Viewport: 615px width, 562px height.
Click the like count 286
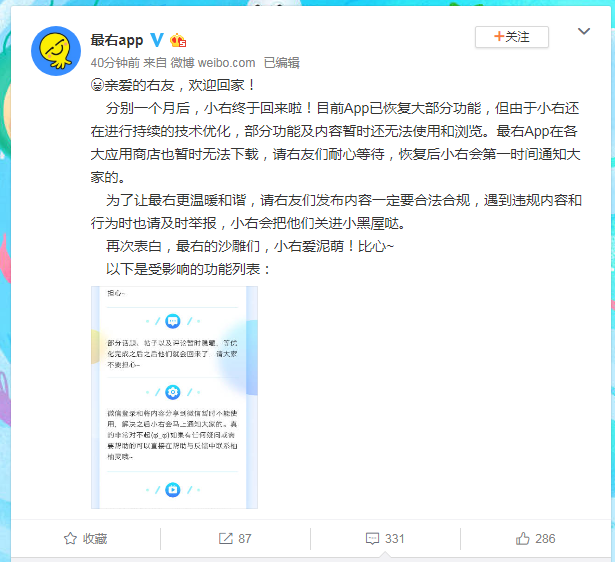(x=545, y=538)
